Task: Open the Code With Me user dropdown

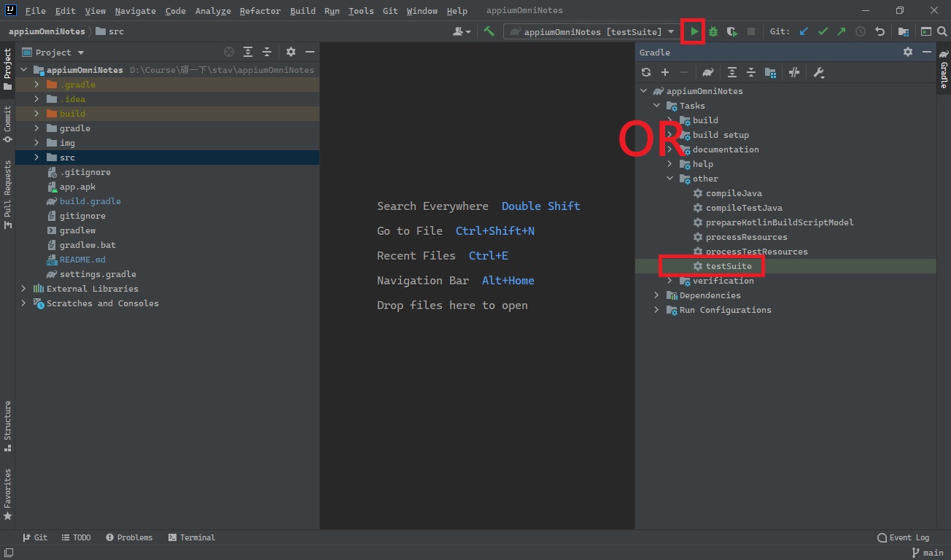Action: point(461,31)
